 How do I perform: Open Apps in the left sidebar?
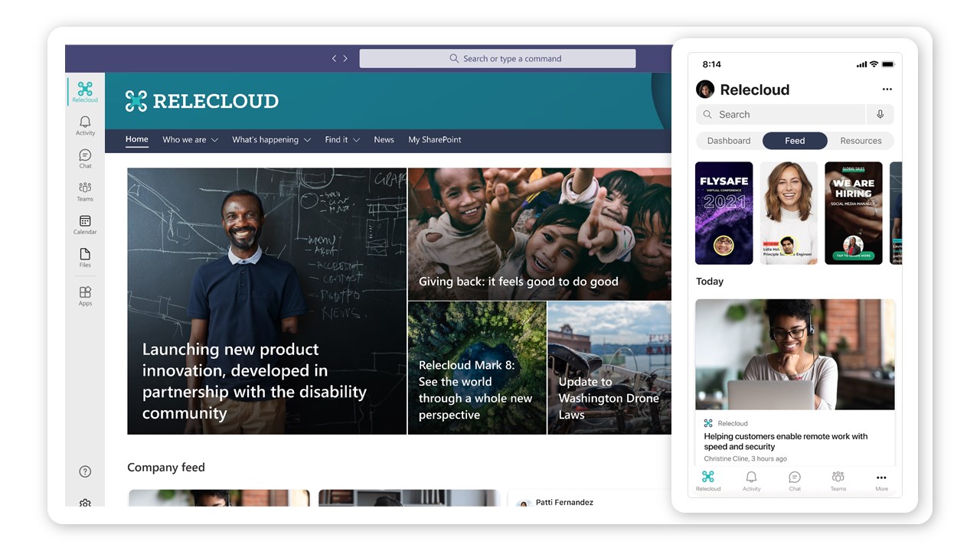coord(85,296)
